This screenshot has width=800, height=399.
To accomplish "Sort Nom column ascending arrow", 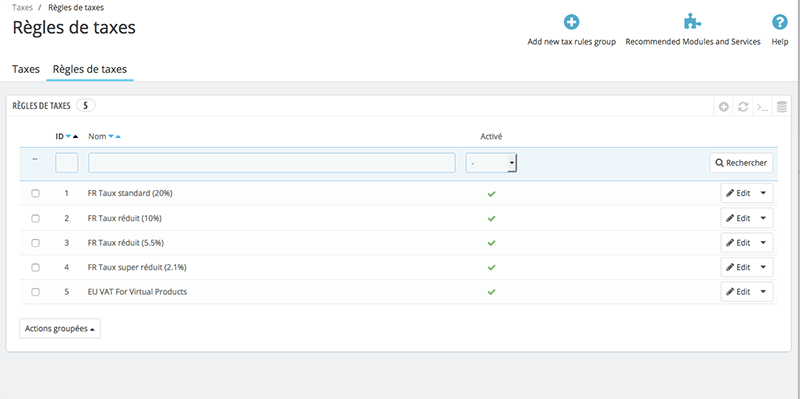I will [x=118, y=136].
